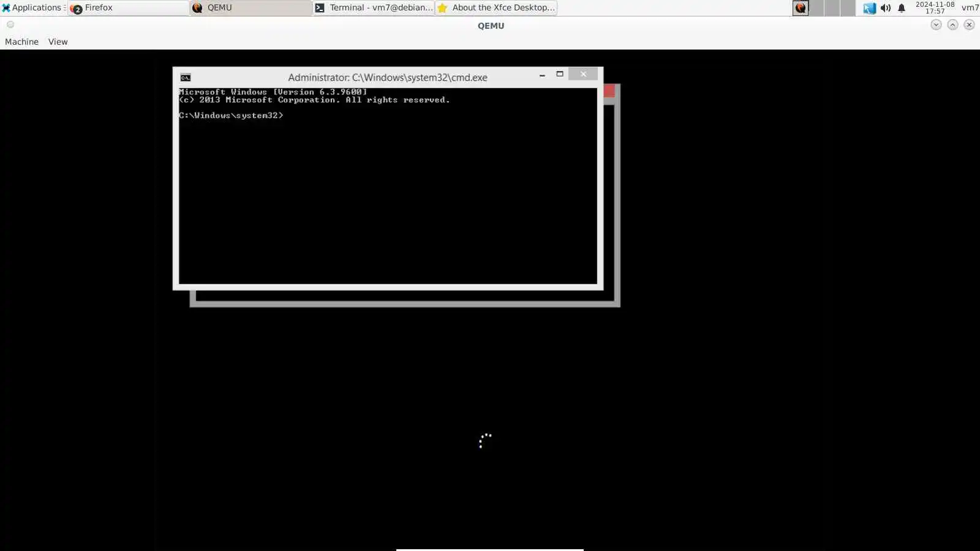Open the View menu in QEMU
Viewport: 980px width, 551px height.
tap(58, 42)
